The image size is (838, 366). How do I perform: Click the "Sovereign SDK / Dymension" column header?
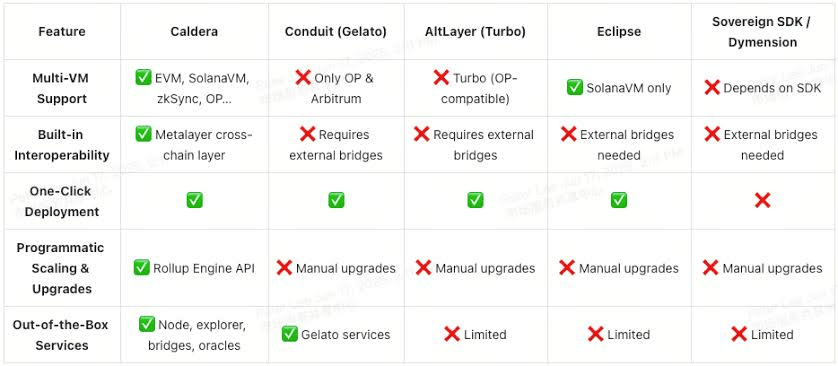pos(762,32)
